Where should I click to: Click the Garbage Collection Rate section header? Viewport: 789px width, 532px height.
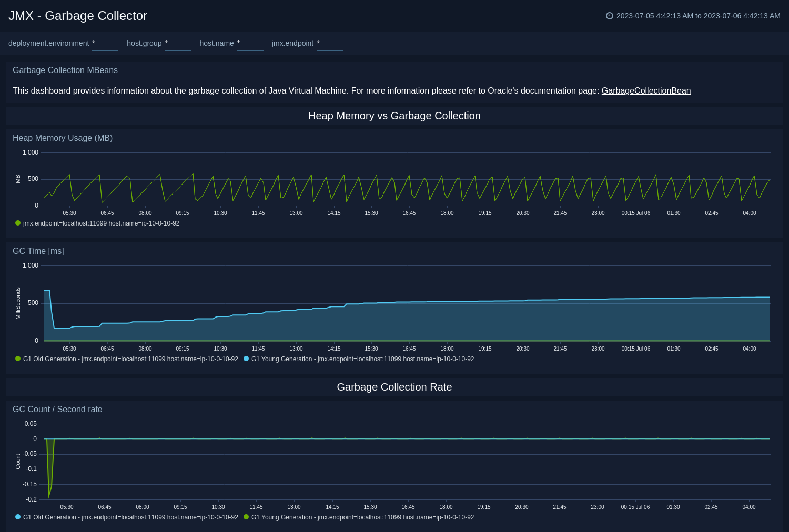(x=394, y=387)
